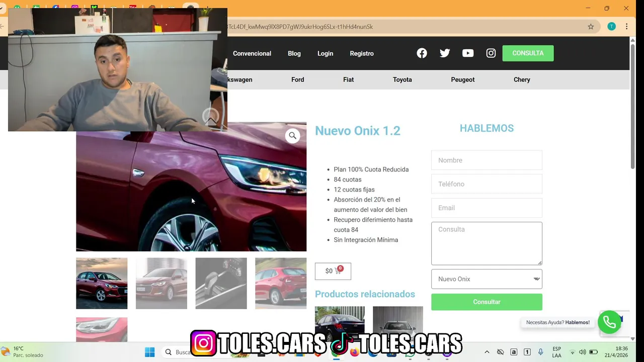Image resolution: width=644 pixels, height=362 pixels.
Task: Click the 12 cuotas fijas bullet
Action: pos(354,190)
